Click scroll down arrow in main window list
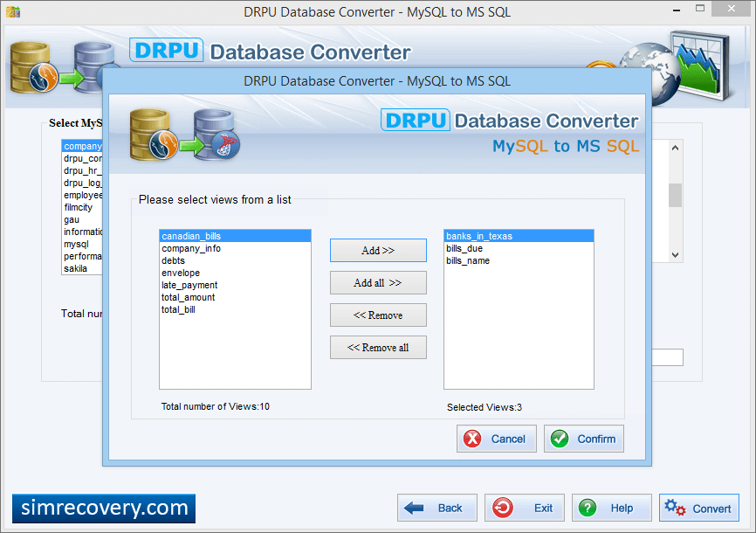 click(675, 255)
